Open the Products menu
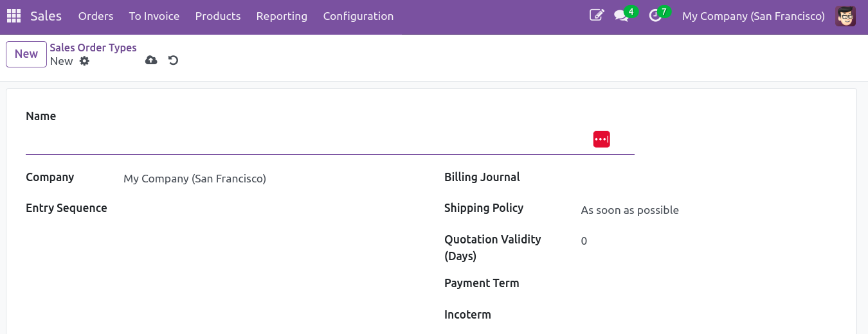Image resolution: width=868 pixels, height=334 pixels. click(x=218, y=16)
